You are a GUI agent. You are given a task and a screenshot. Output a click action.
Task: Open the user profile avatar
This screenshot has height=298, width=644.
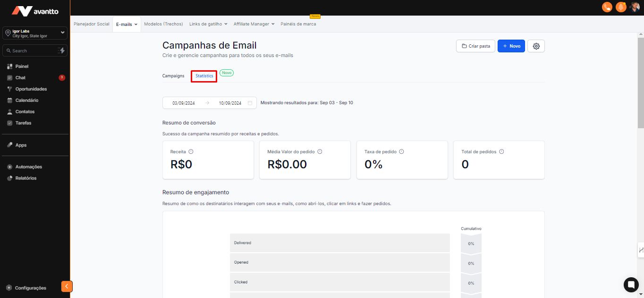635,7
